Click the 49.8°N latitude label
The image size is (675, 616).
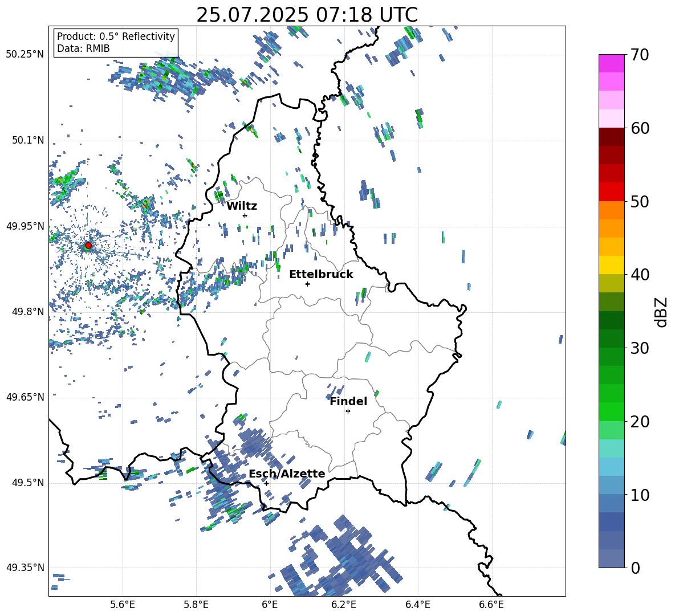coord(29,312)
